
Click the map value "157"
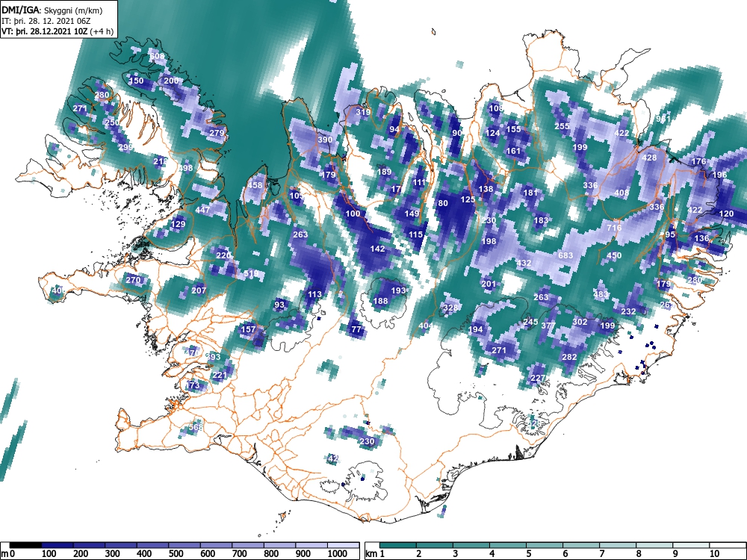pyautogui.click(x=248, y=329)
